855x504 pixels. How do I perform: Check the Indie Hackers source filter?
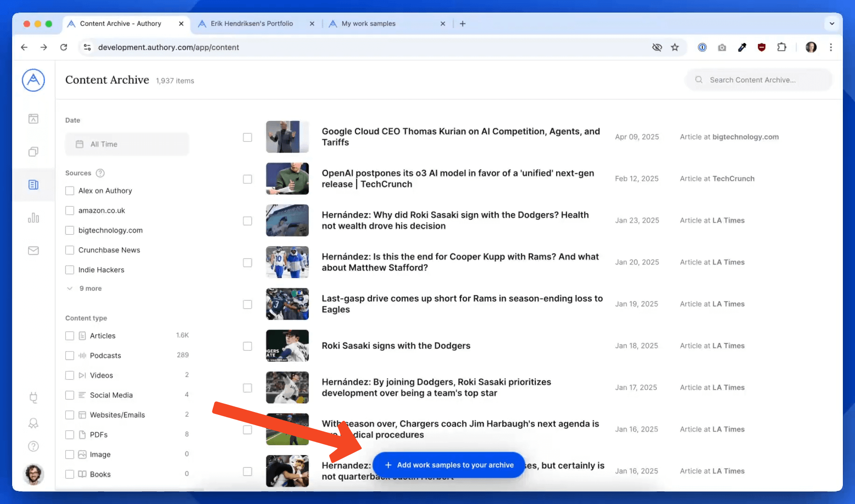coord(70,270)
